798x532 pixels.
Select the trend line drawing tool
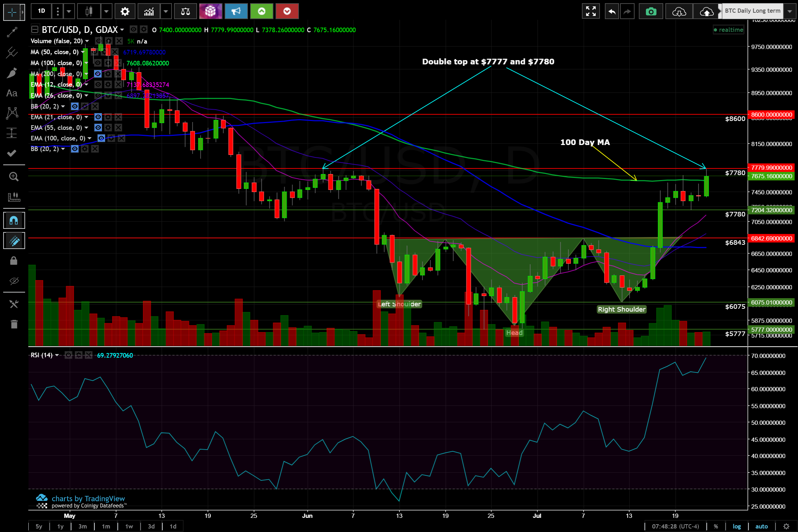point(12,32)
